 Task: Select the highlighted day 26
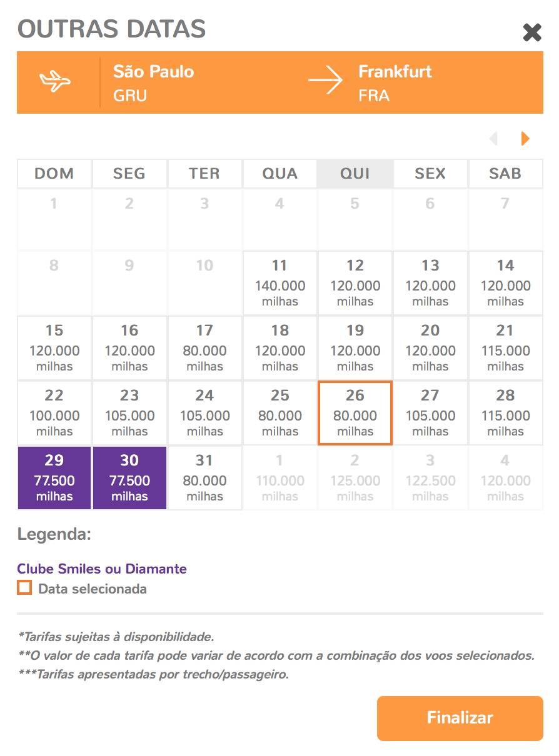(x=355, y=413)
